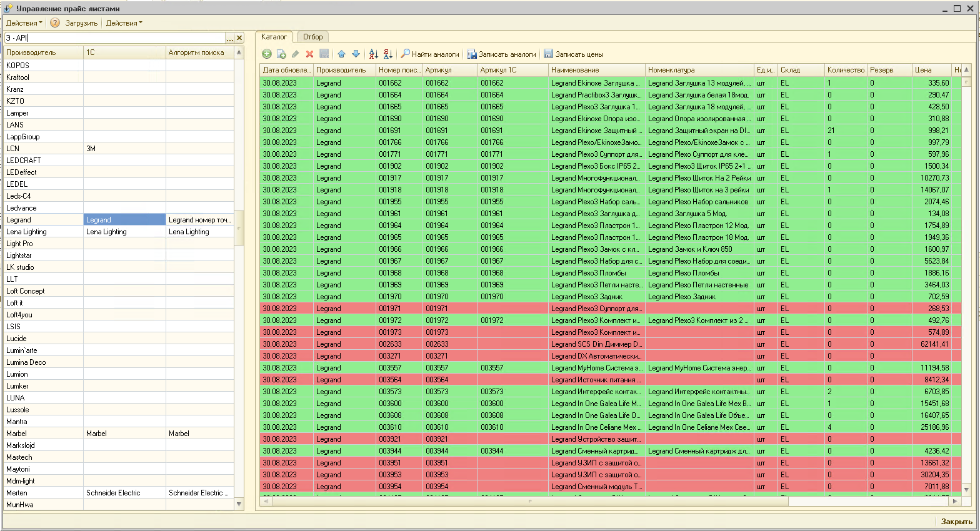980x531 pixels.
Task: Click the red X delete row icon
Action: (x=309, y=54)
